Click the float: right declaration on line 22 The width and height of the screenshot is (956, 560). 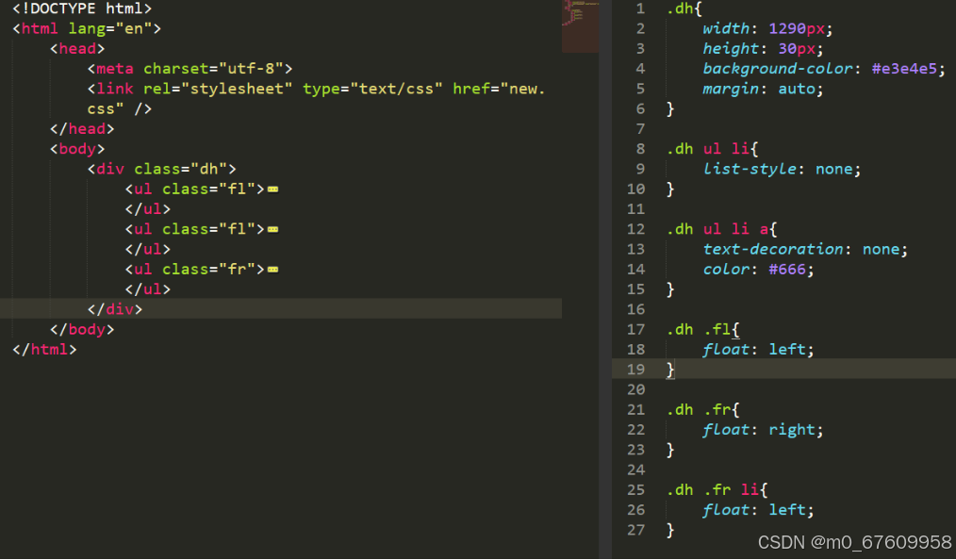(x=760, y=429)
